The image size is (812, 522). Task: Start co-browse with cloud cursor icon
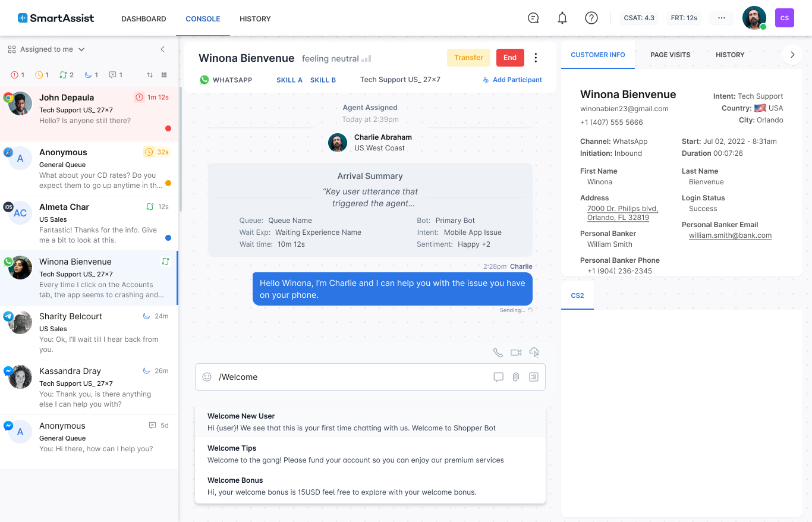point(534,353)
